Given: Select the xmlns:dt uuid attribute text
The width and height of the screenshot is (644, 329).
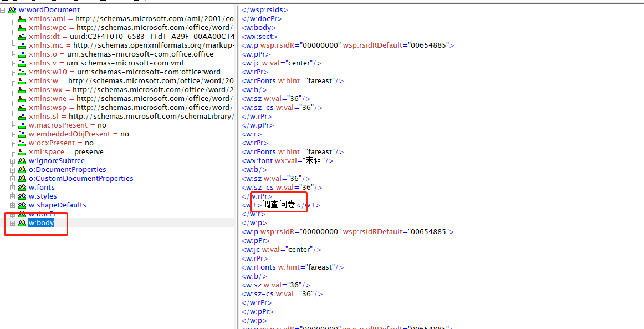Looking at the screenshot, I should [132, 37].
